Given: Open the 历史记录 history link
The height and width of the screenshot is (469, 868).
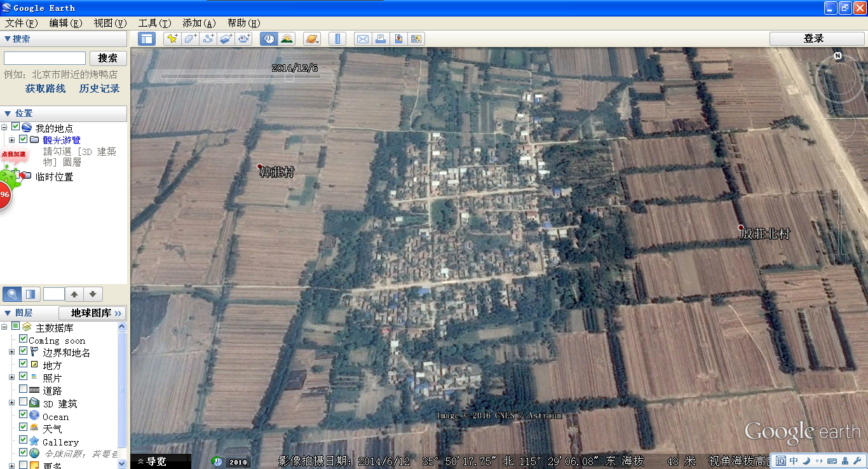Looking at the screenshot, I should pyautogui.click(x=99, y=88).
